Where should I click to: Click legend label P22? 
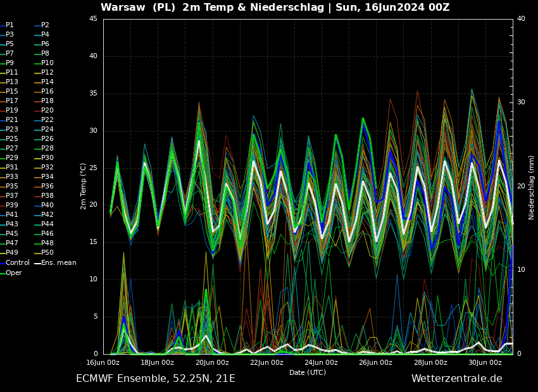coord(47,120)
